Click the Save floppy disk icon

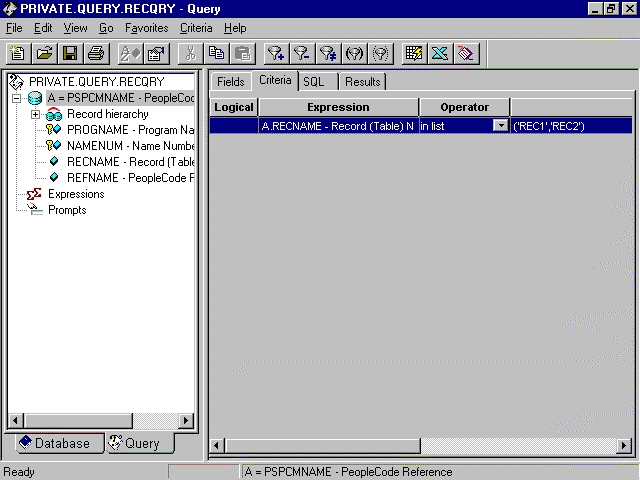[x=70, y=53]
